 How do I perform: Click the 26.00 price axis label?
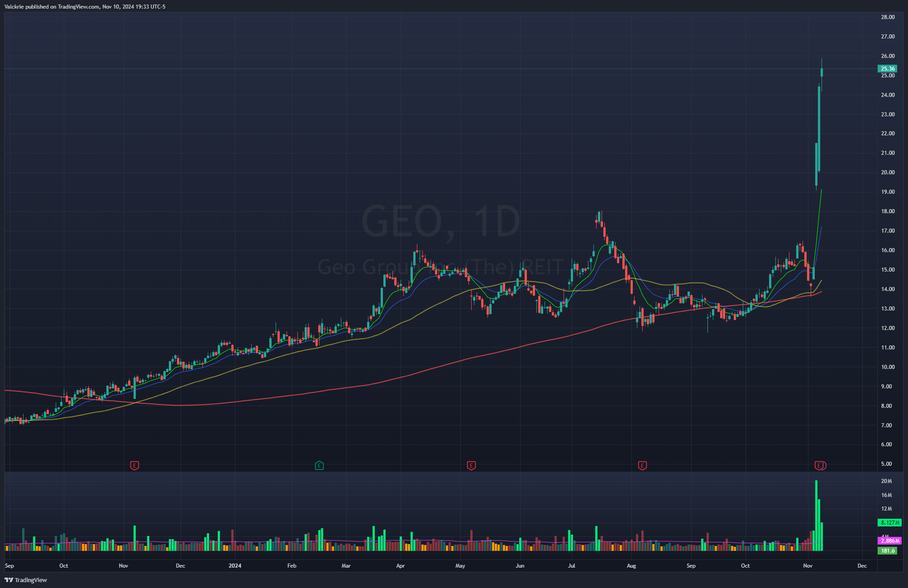click(888, 56)
